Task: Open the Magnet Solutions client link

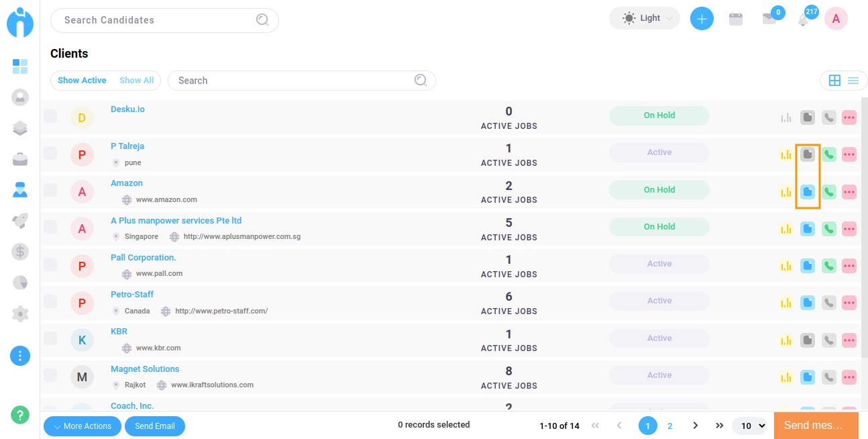Action: point(145,369)
